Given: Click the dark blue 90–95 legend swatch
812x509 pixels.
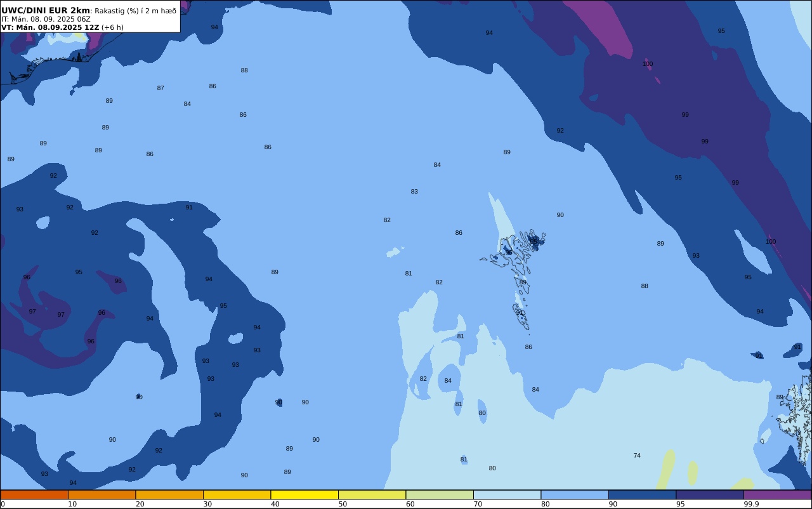Looking at the screenshot, I should (x=642, y=494).
